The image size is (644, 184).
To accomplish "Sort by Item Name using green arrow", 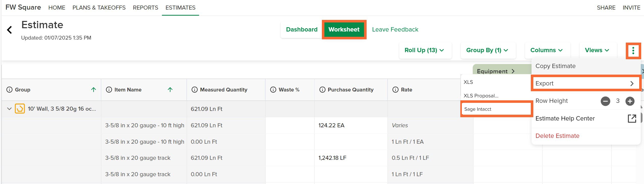I will coord(170,90).
